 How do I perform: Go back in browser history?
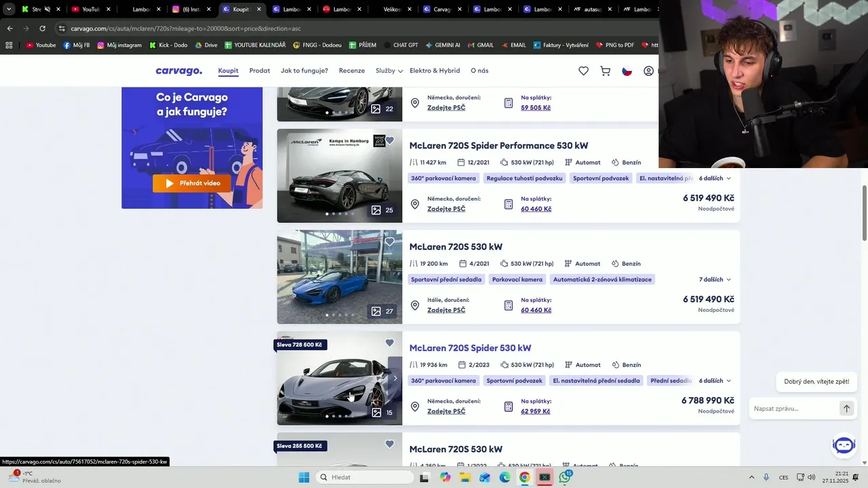point(9,28)
